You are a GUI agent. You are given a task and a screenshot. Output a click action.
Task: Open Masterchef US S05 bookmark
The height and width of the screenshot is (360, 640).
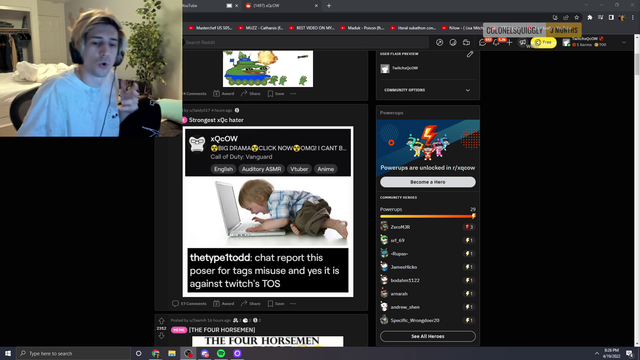(211, 28)
